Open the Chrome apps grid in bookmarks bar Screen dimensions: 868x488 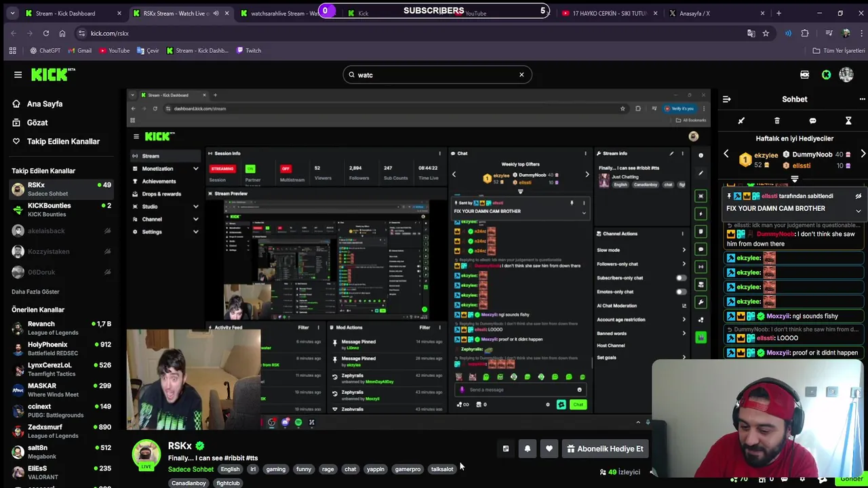click(12, 50)
